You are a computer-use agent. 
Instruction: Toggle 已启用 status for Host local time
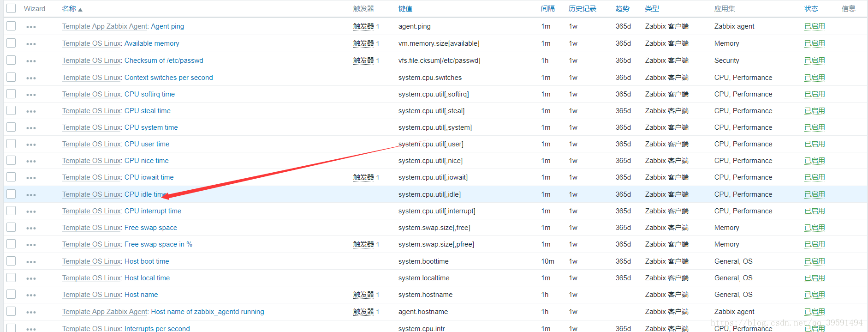pyautogui.click(x=814, y=278)
